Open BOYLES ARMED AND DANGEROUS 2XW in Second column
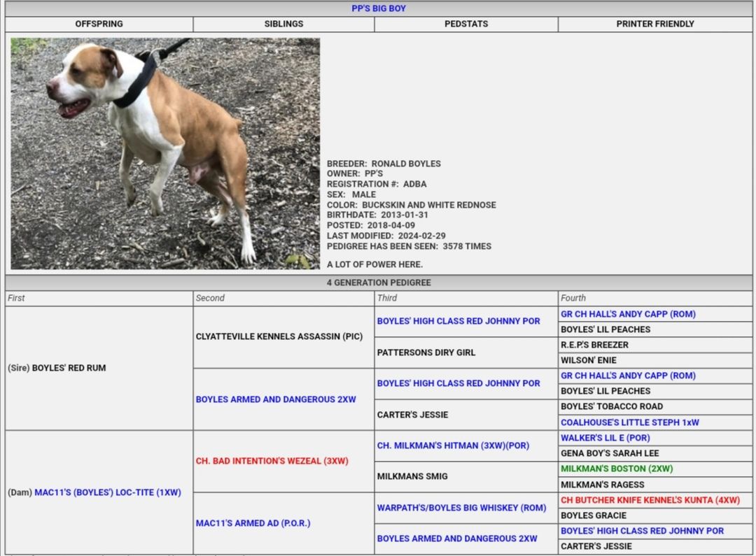Screen dimensions: 756x556 tap(276, 399)
